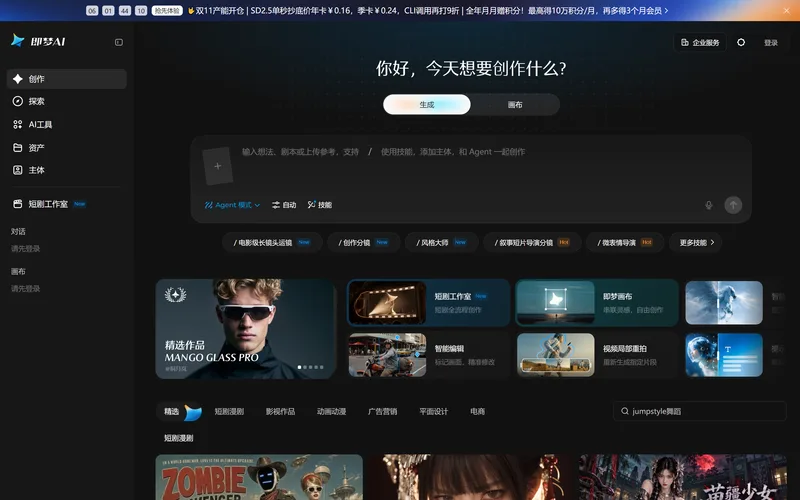Open 短剧工作室 in the sidebar
800x500 pixels.
click(x=67, y=204)
